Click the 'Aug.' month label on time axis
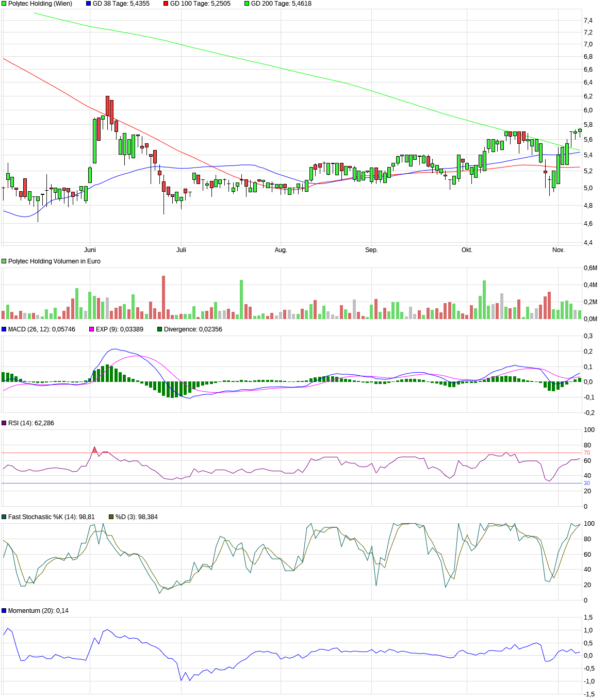Viewport: 606px width, 700px height. (281, 250)
